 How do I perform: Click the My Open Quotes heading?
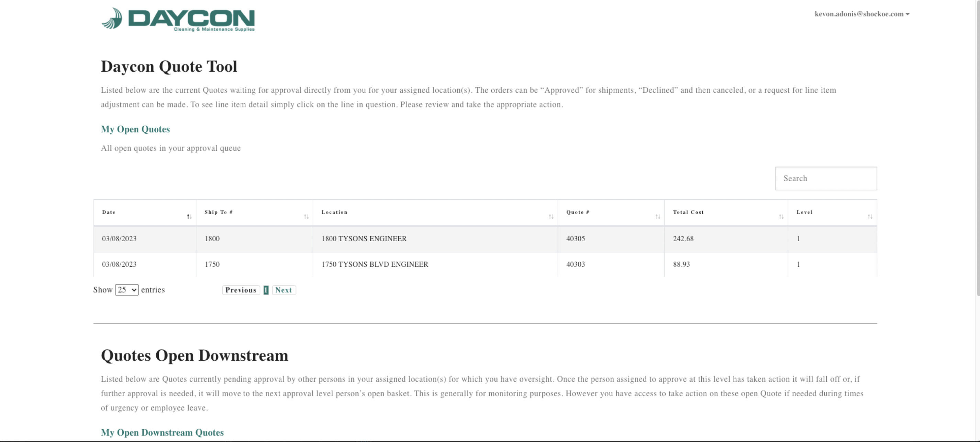pos(135,129)
